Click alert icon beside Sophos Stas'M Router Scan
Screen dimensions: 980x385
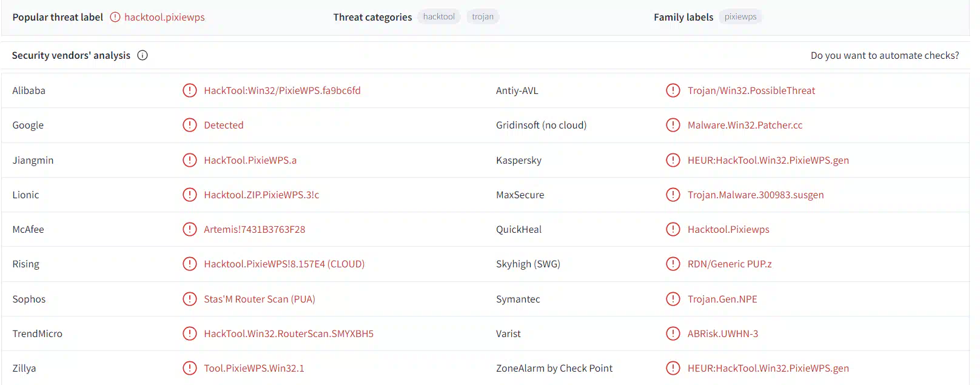click(190, 299)
